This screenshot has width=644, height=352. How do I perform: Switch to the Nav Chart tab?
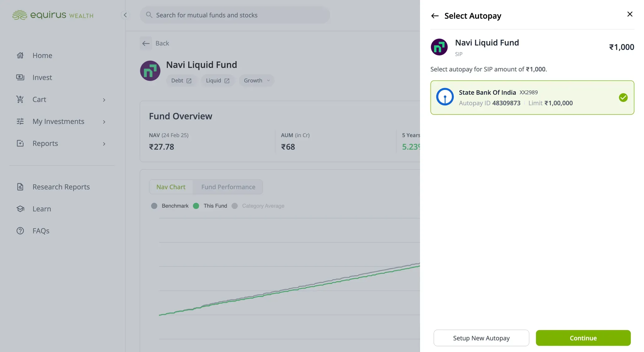pyautogui.click(x=171, y=187)
